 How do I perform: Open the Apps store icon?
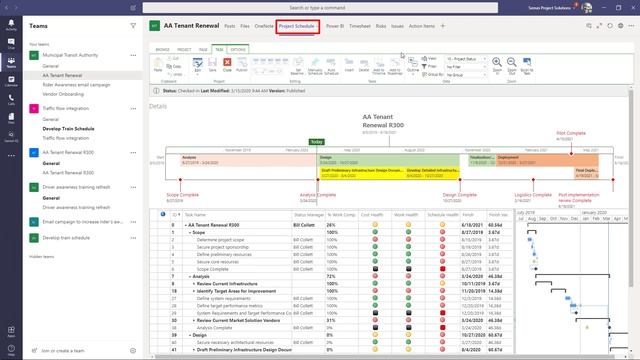point(11,331)
